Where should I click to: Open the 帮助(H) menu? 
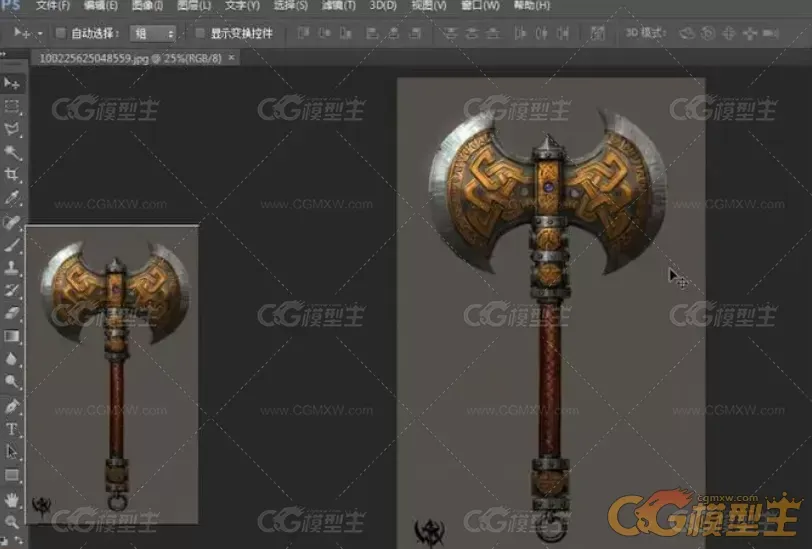pyautogui.click(x=532, y=6)
